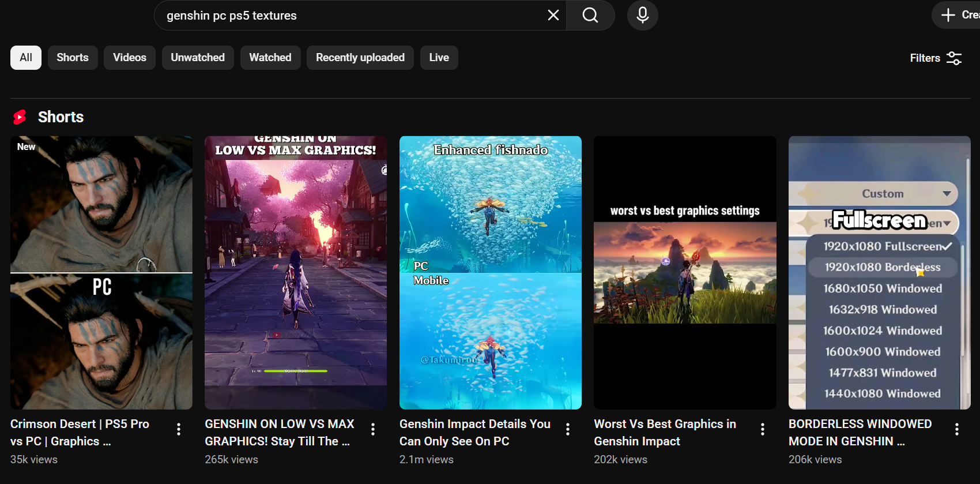Screen dimensions: 980x484
Task: Open more options for Crimson Desert short
Action: (x=179, y=429)
